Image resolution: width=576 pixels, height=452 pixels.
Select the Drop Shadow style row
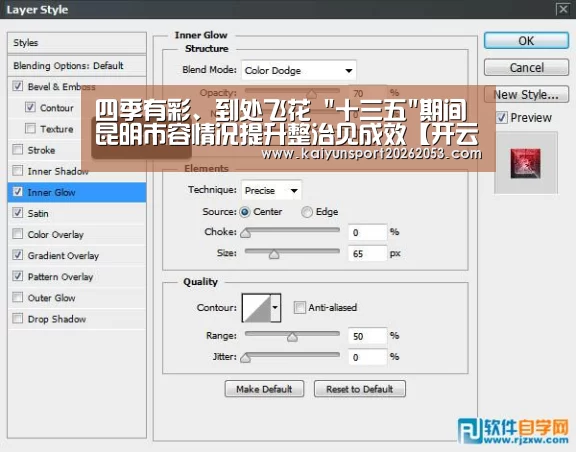(77, 319)
